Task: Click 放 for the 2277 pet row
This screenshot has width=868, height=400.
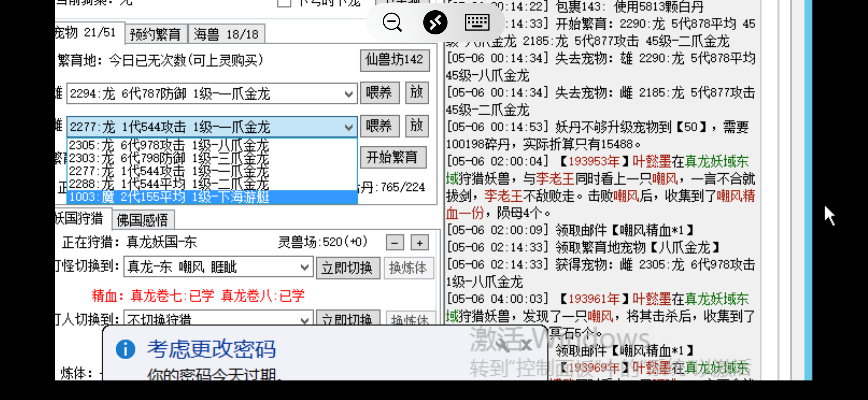Action: [417, 126]
